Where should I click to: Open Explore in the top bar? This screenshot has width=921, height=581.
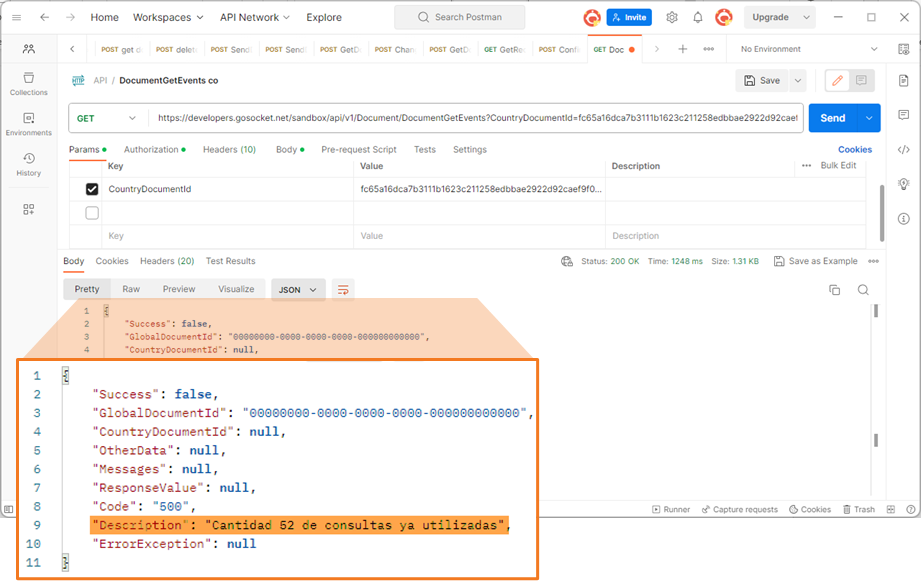[x=324, y=18]
